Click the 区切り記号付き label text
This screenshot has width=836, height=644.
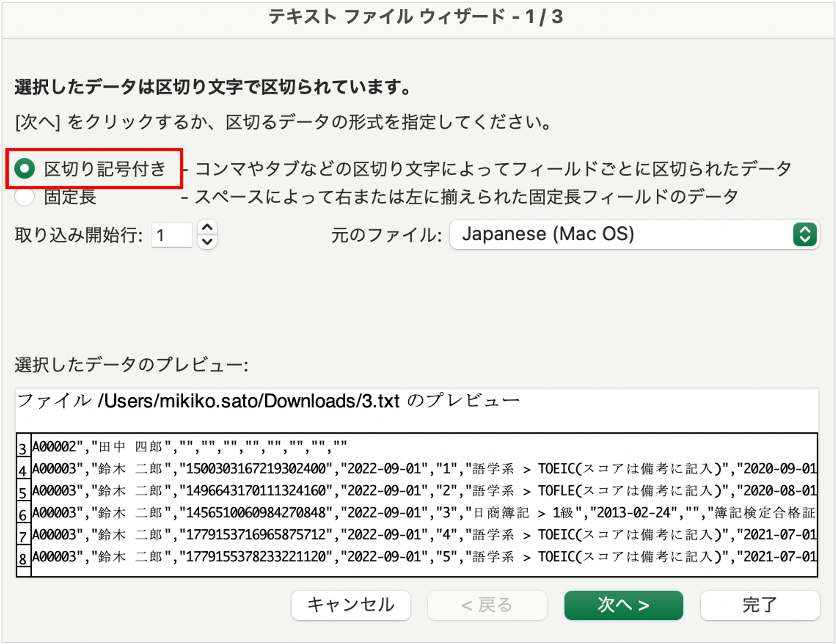(104, 169)
